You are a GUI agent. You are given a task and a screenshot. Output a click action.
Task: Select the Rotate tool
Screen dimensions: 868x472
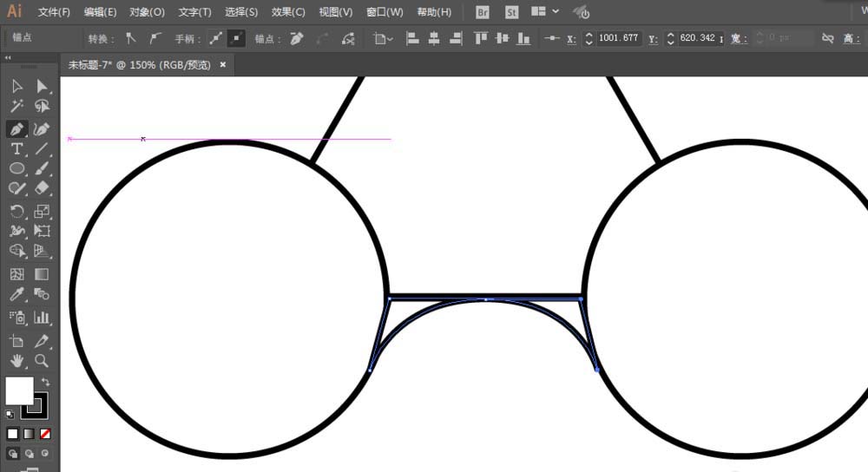(17, 212)
